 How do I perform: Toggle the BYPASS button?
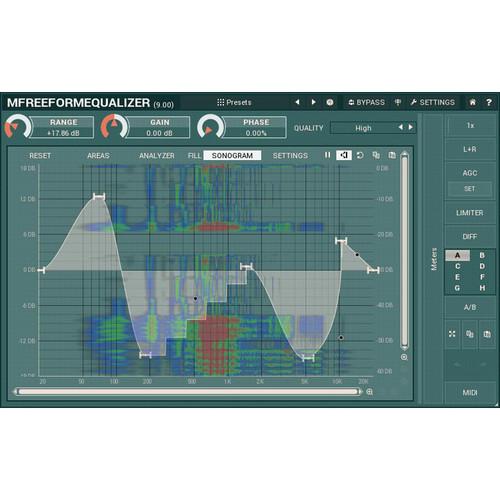click(x=366, y=102)
